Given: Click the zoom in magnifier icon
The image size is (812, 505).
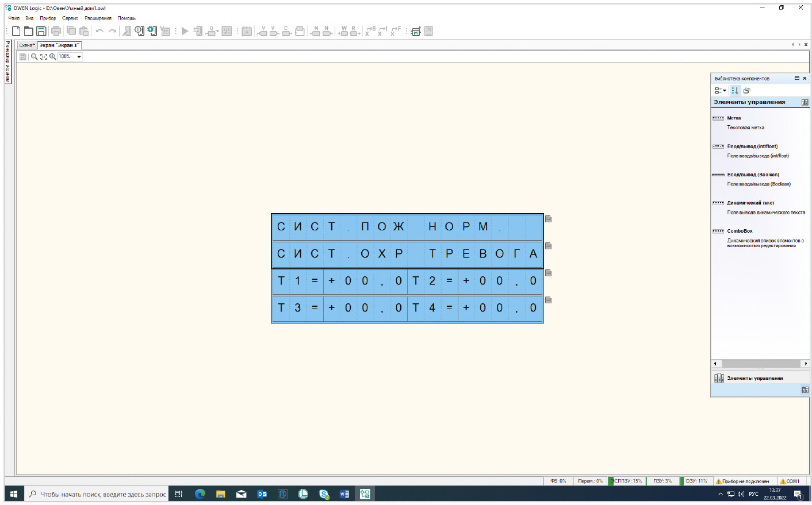Looking at the screenshot, I should pos(52,57).
